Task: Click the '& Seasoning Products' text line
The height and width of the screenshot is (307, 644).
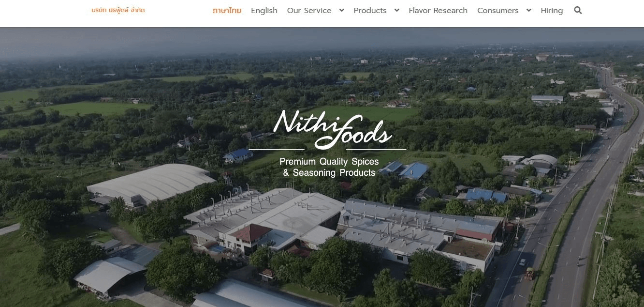Action: [x=329, y=173]
